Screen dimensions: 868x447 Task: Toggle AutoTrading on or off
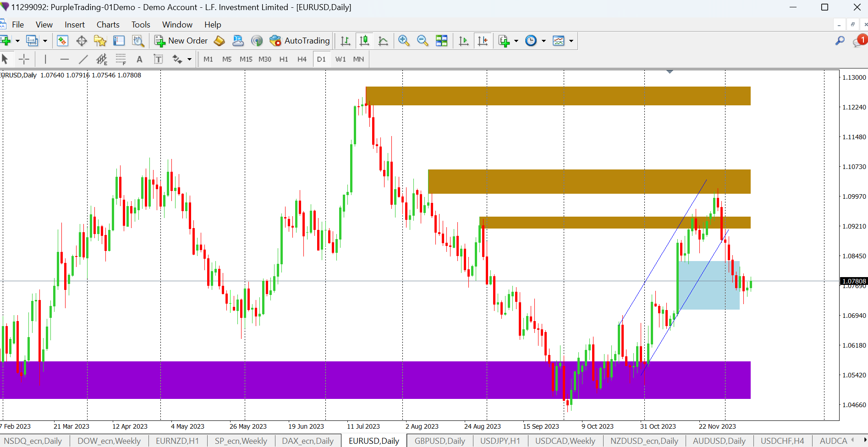coord(300,41)
